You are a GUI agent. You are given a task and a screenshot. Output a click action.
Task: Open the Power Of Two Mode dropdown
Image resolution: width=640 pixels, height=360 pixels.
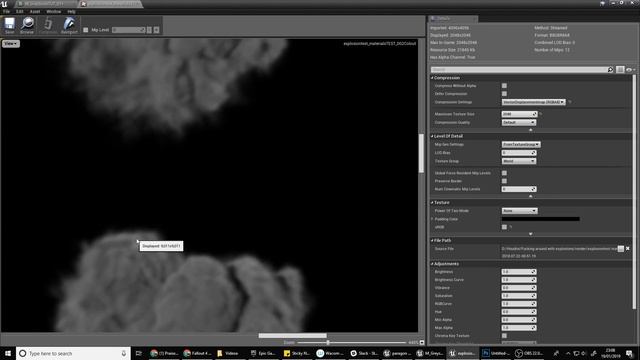(x=520, y=211)
